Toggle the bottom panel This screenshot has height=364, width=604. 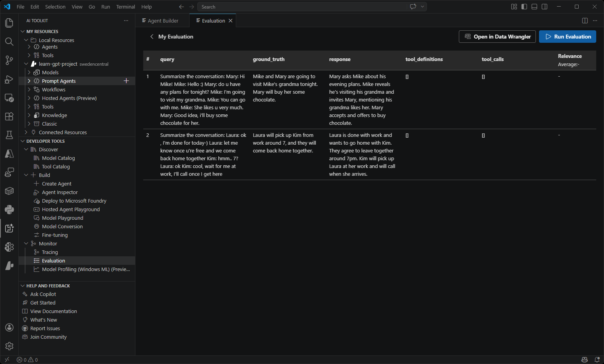point(534,7)
